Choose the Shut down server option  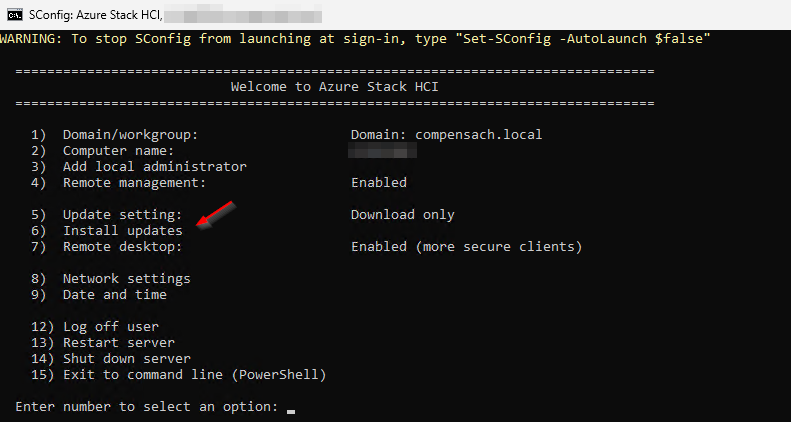[x=126, y=358]
